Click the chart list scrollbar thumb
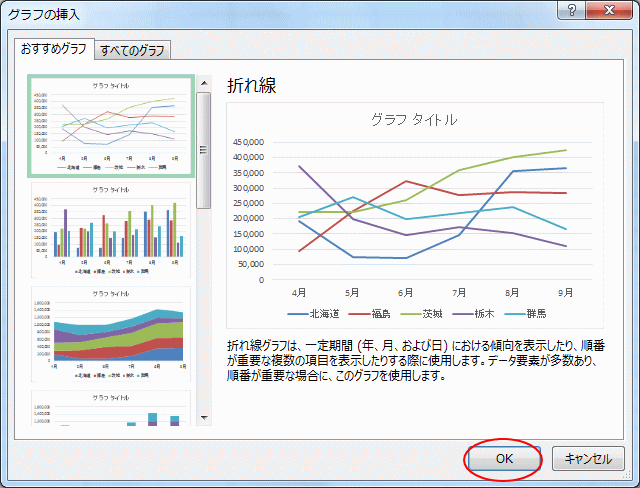This screenshot has width=640, height=488. 204,150
